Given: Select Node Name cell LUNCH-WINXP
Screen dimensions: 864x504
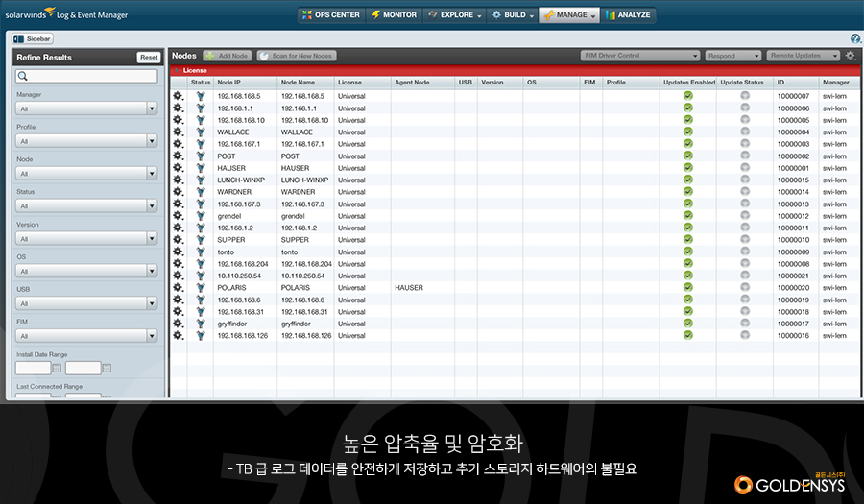Looking at the screenshot, I should (x=304, y=180).
